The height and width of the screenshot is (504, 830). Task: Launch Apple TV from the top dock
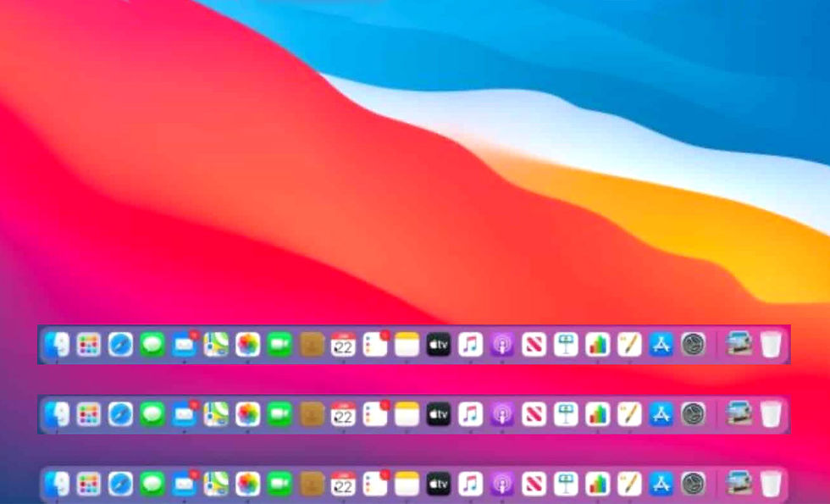[x=439, y=345]
